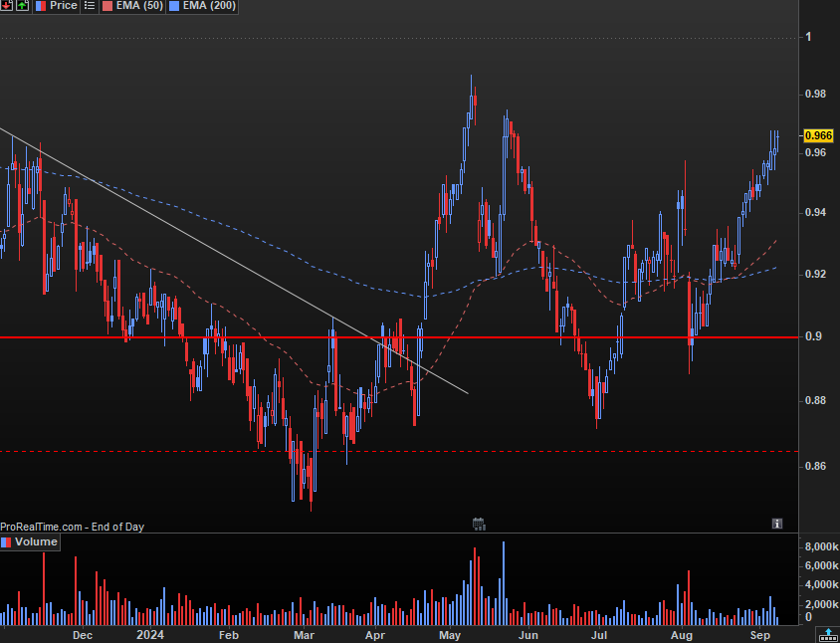
Task: Click the 4,000k volume axis label
Action: (x=821, y=584)
